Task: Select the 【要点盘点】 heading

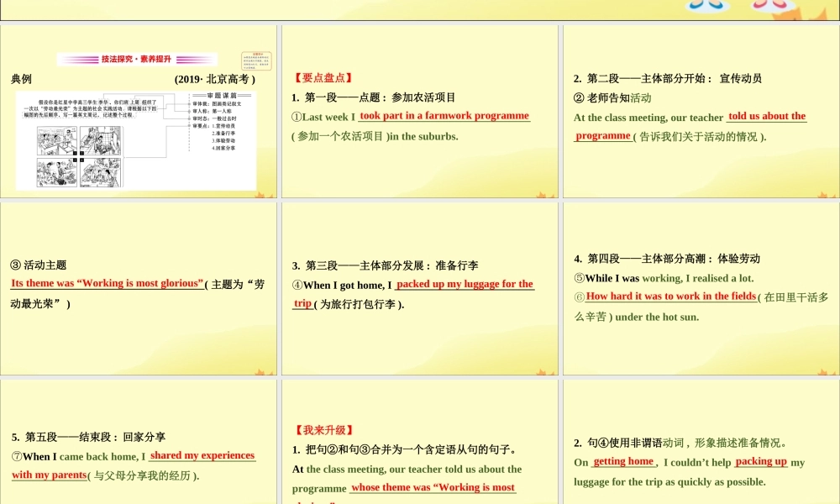Action: tap(323, 77)
